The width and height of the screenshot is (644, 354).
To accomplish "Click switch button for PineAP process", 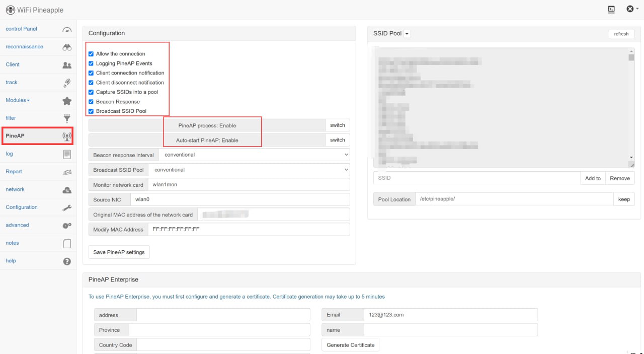I will (338, 125).
